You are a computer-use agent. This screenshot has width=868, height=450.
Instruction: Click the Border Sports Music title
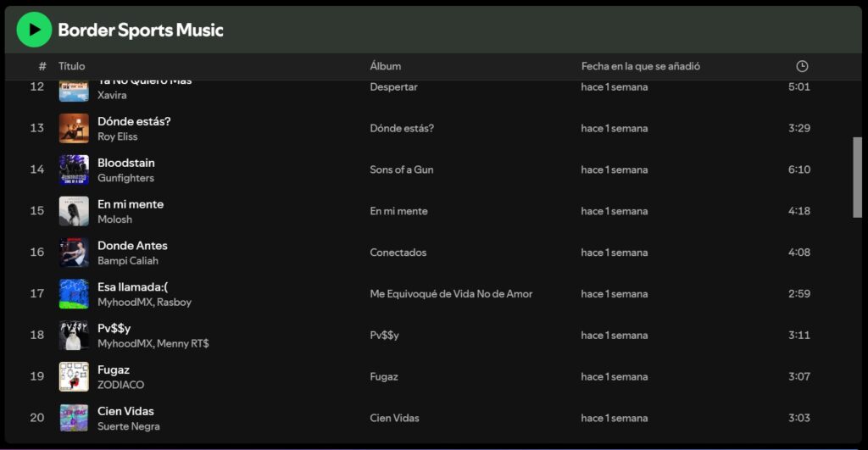pos(141,30)
